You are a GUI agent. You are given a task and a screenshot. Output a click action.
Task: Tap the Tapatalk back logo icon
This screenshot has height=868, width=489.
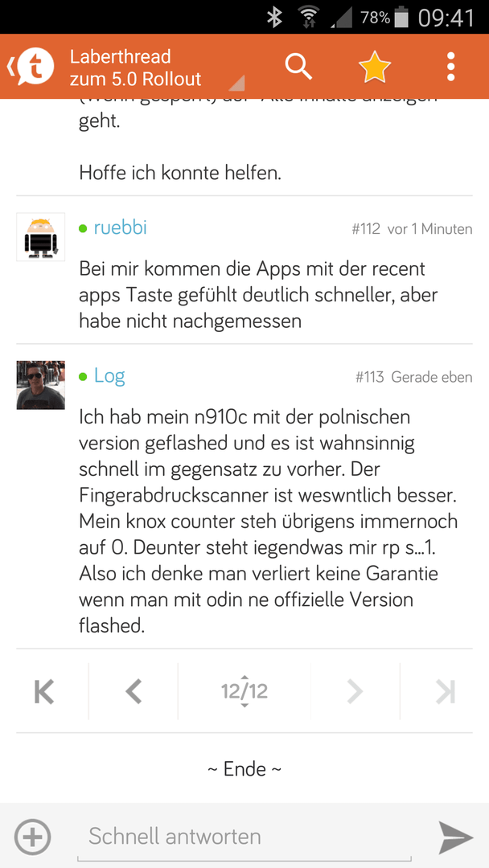pyautogui.click(x=31, y=67)
